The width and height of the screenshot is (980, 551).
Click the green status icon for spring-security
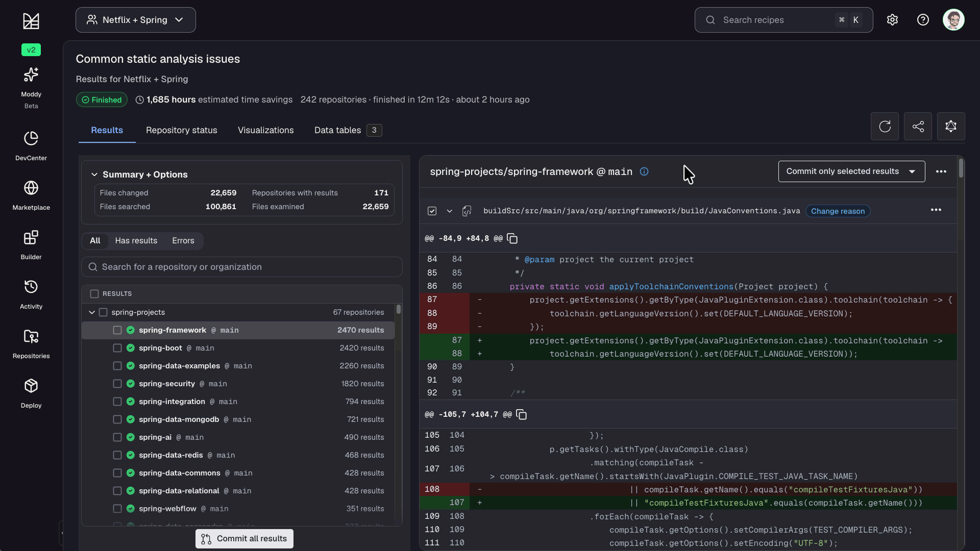tap(131, 384)
